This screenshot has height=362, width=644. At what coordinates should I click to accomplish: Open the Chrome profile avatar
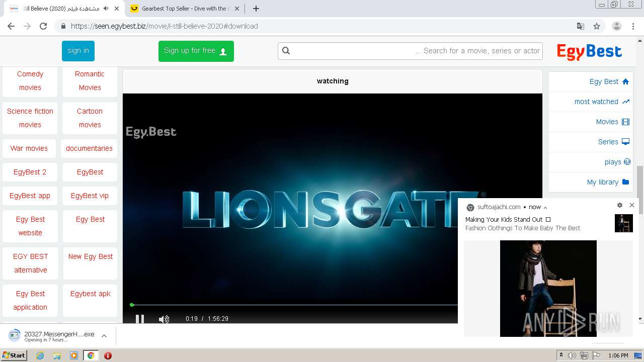[616, 26]
